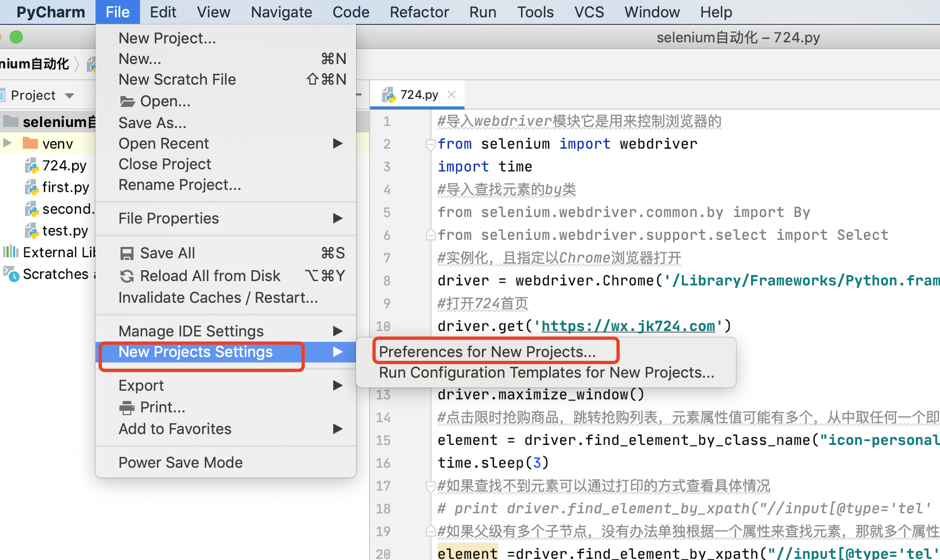
Task: Expand the Manage IDE Settings submenu arrow
Action: [x=338, y=331]
